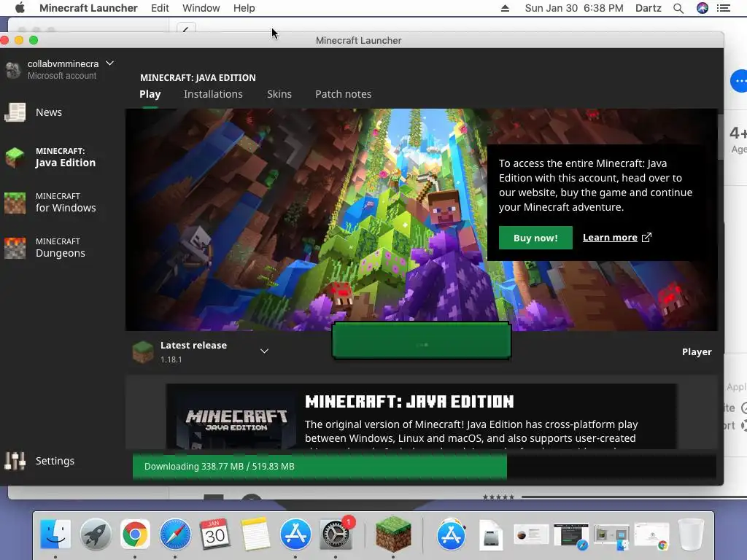Click the Dartz user name in menu bar
This screenshot has height=560, width=747.
point(649,8)
